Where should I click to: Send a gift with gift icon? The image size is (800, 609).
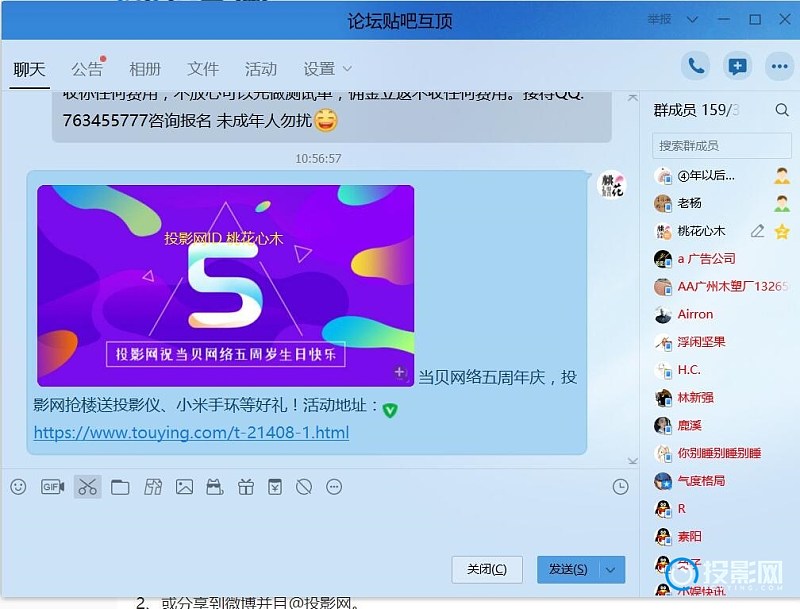245,487
